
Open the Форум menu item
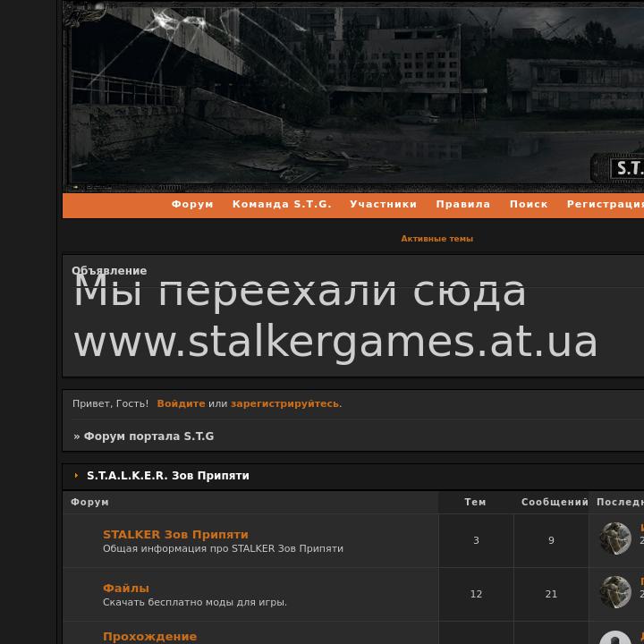192,204
